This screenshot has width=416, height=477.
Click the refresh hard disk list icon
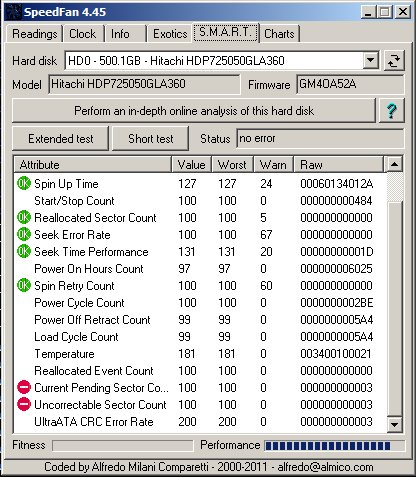[394, 61]
